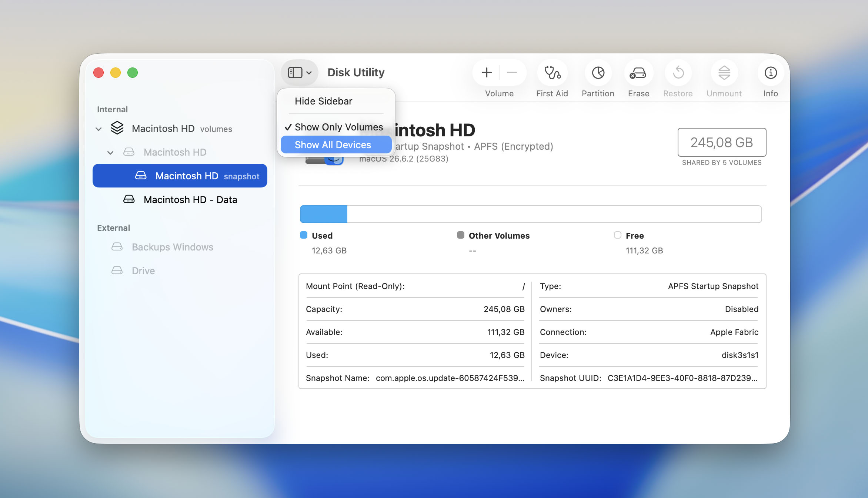This screenshot has width=868, height=498.
Task: Click the Internal section header
Action: point(112,109)
